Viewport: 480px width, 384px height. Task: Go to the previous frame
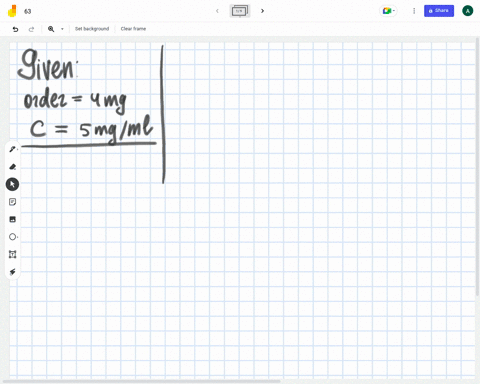point(217,11)
